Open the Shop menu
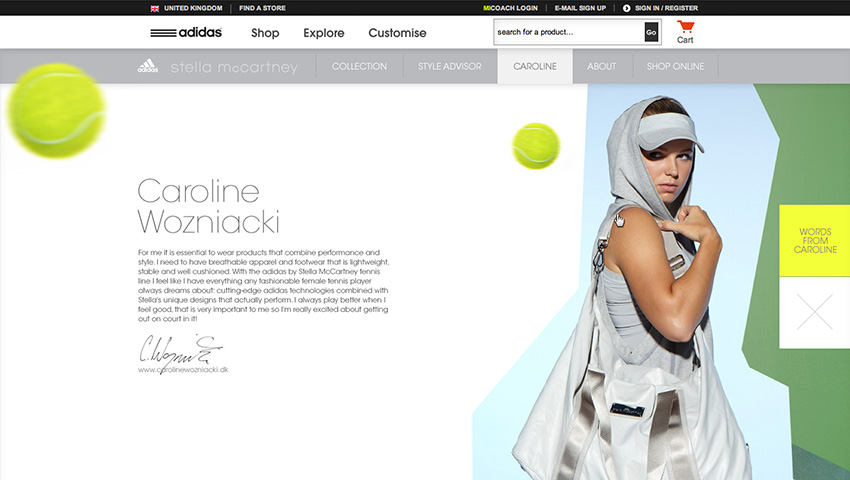 [x=265, y=33]
